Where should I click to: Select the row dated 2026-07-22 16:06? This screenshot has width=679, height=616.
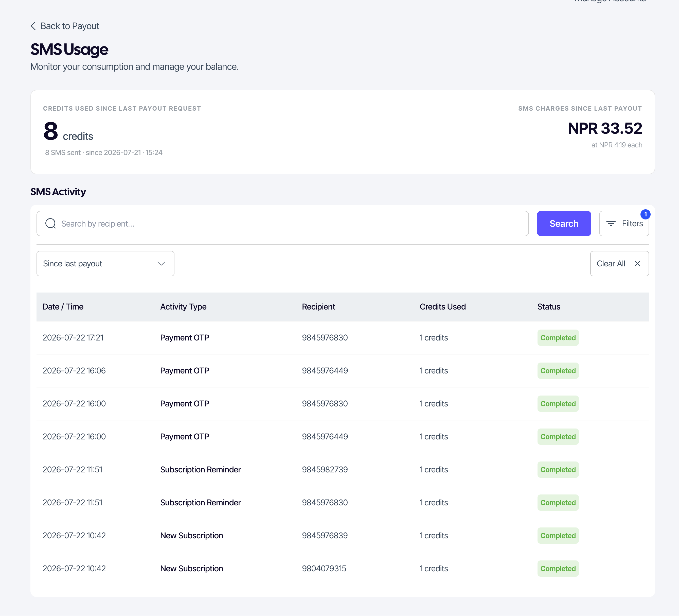coord(343,371)
